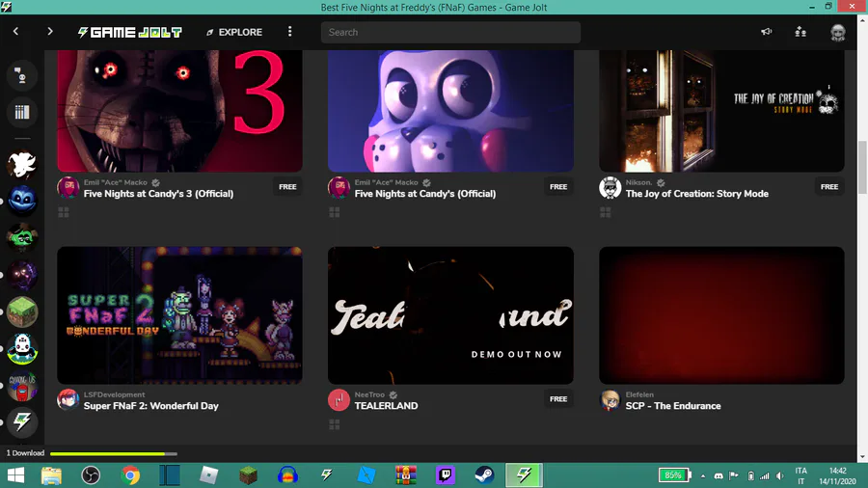This screenshot has width=868, height=488.
Task: Open SCP - The Endurance title link
Action: click(x=673, y=406)
